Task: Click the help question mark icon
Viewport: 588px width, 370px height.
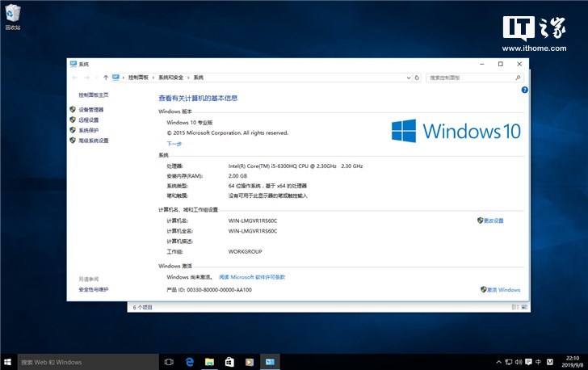Action: pyautogui.click(x=525, y=90)
